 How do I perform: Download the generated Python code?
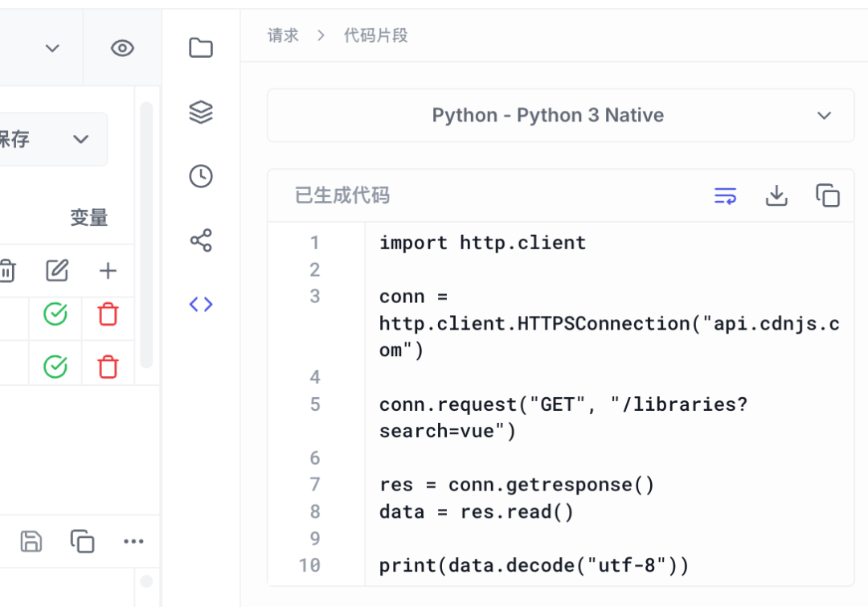(776, 195)
